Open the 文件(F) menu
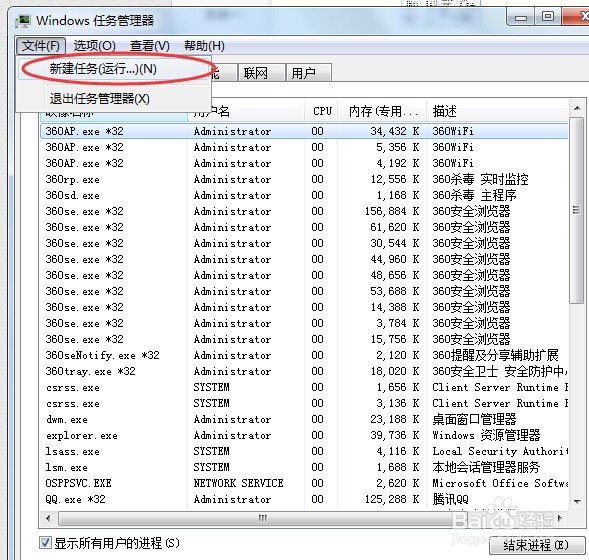This screenshot has height=560, width=589. (x=41, y=46)
